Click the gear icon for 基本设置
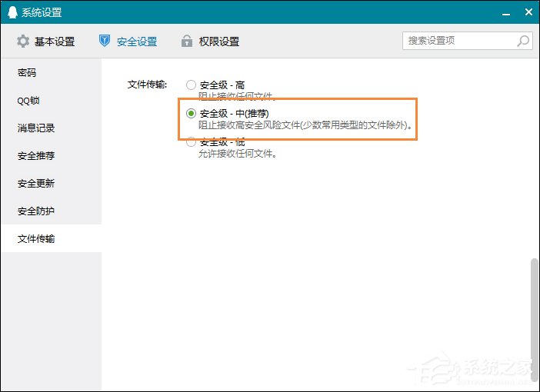Viewport: 540px width, 392px height. tap(23, 42)
